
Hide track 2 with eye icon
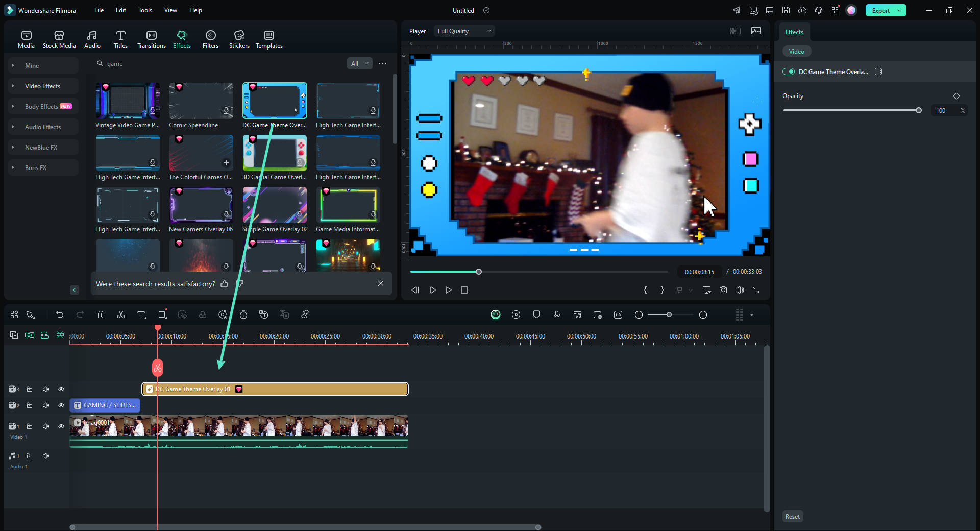pyautogui.click(x=61, y=405)
